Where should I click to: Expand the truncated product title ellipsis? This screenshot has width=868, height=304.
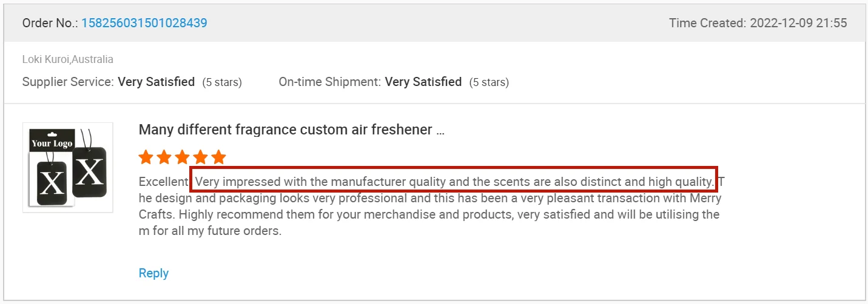440,130
